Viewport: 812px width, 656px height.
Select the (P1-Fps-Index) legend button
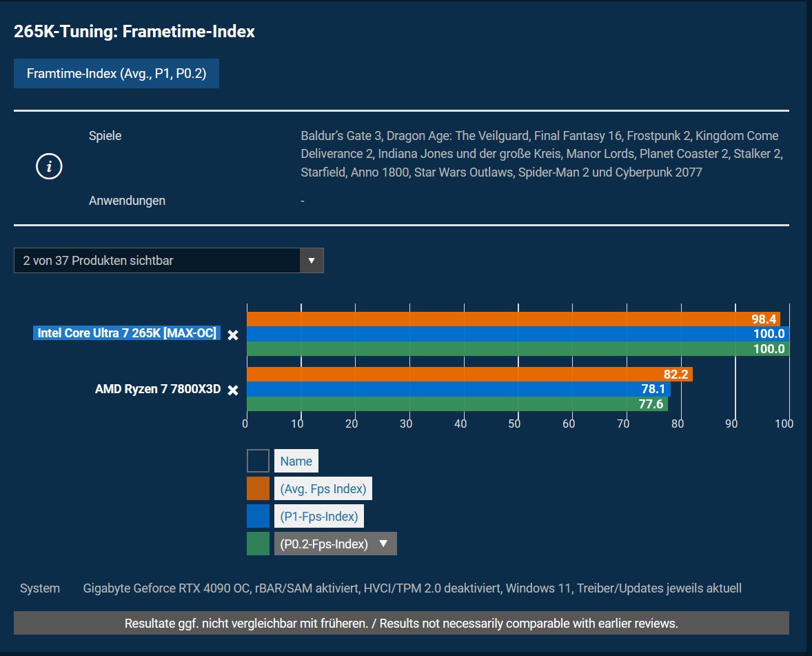[319, 517]
